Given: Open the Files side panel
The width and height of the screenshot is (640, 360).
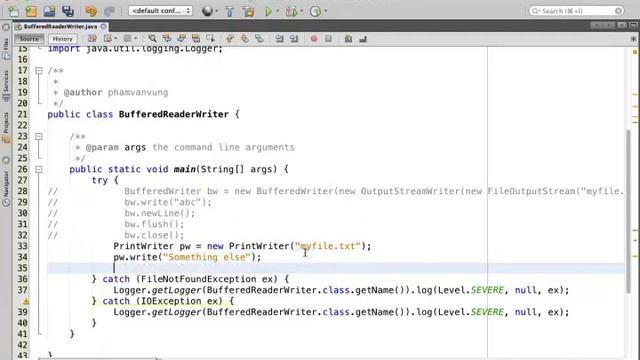Looking at the screenshot, I should pos(6,49).
